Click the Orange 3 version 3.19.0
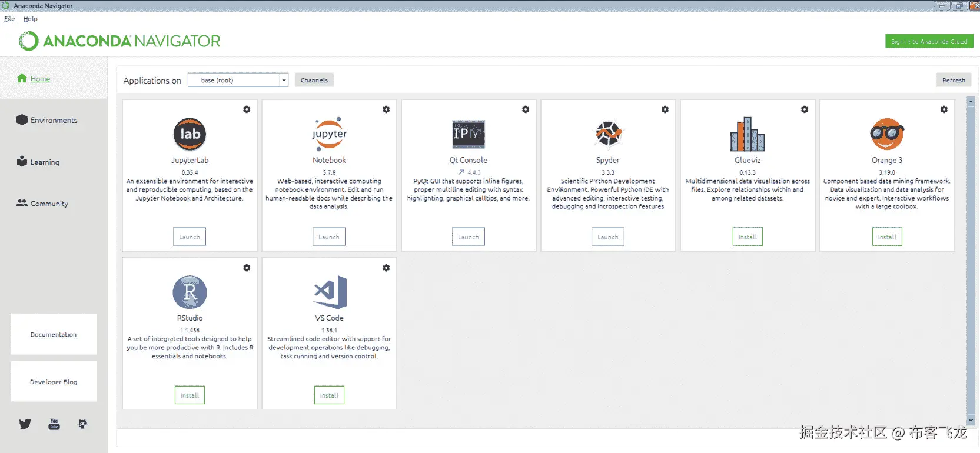 (x=887, y=172)
